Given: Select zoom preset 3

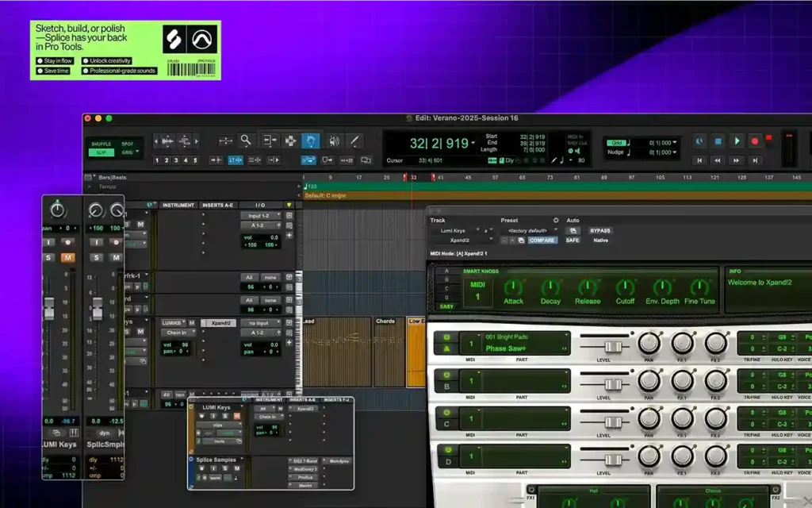Looking at the screenshot, I should point(175,160).
